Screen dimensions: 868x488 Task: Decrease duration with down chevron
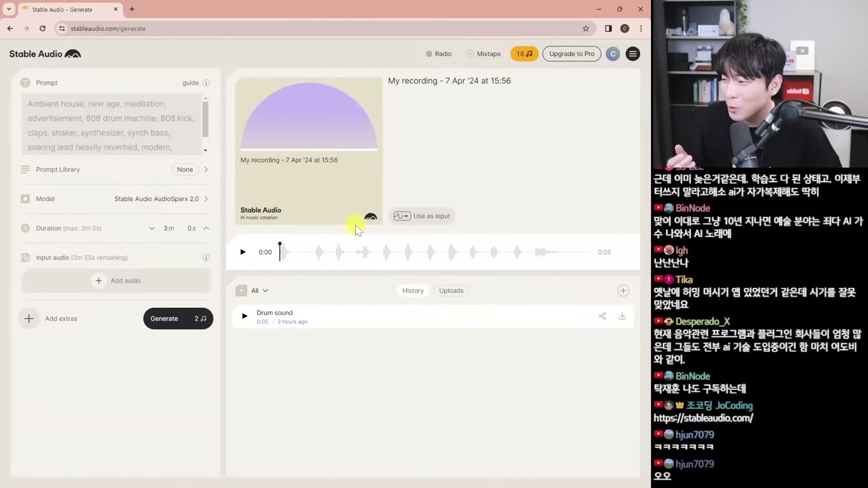(x=152, y=229)
